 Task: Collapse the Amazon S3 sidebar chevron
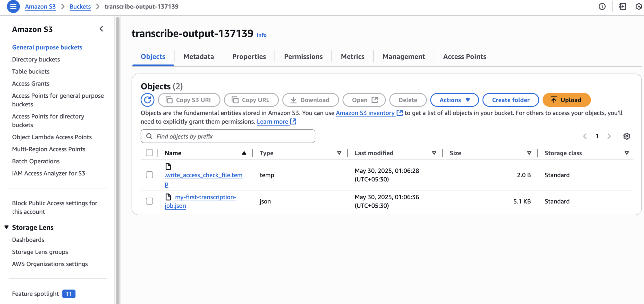[101, 29]
